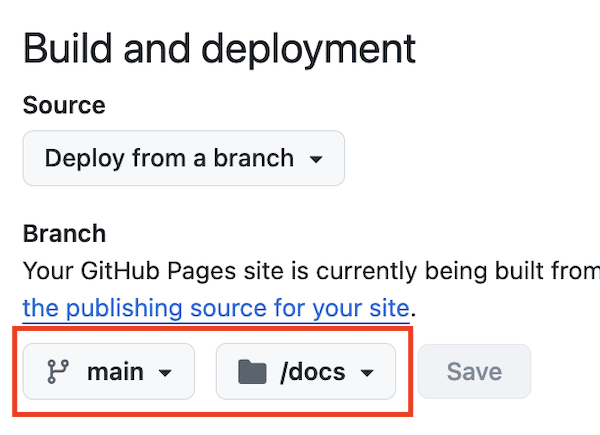Click the git branch icon
This screenshot has width=600, height=435.
point(56,372)
